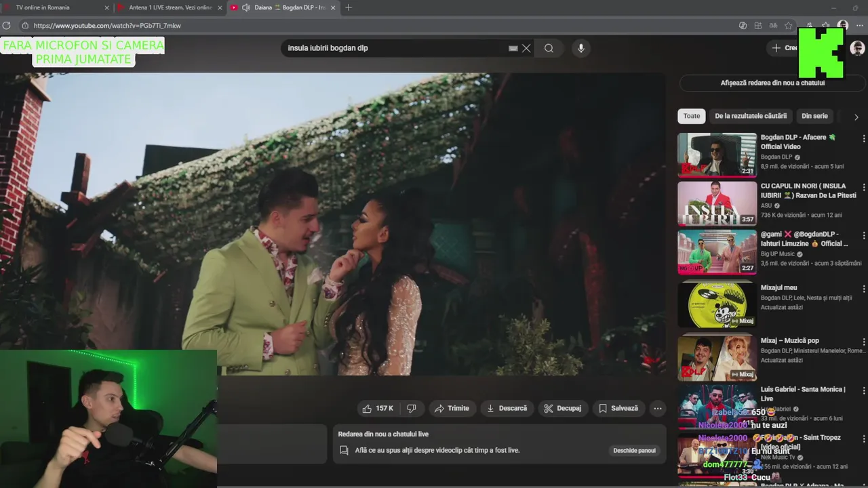Open the Big UP Music channel name

778,254
